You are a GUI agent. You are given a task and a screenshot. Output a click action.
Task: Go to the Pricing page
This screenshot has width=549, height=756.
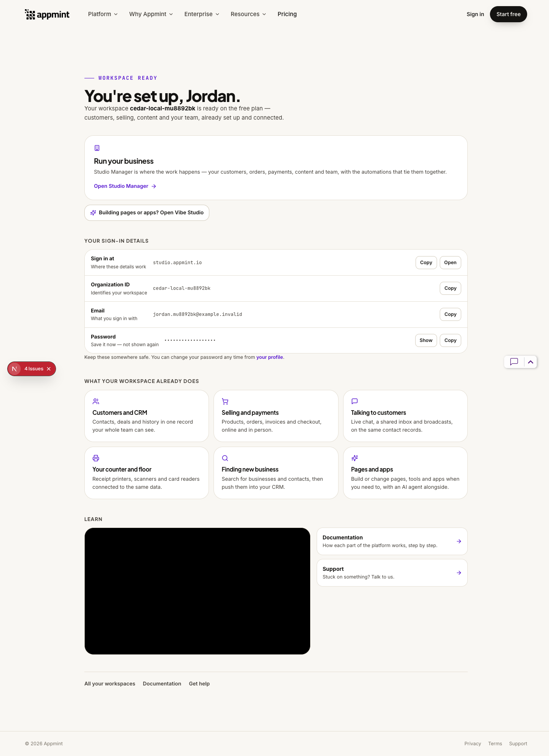[287, 14]
